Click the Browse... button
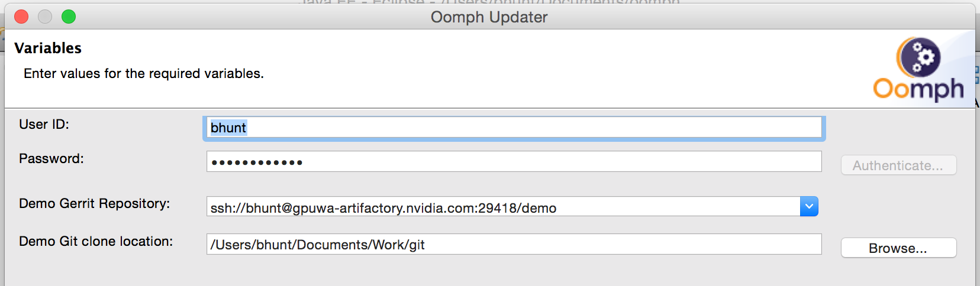The image size is (980, 286). tap(898, 248)
